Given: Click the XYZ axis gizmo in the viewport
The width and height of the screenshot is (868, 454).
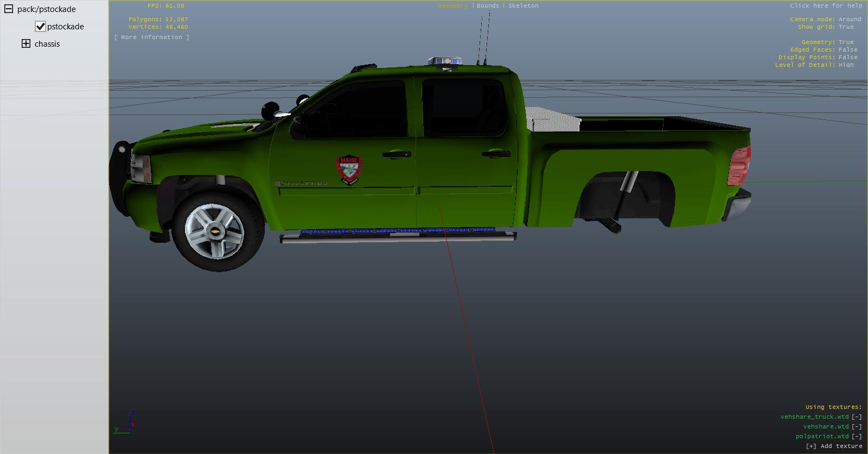Looking at the screenshot, I should 128,423.
